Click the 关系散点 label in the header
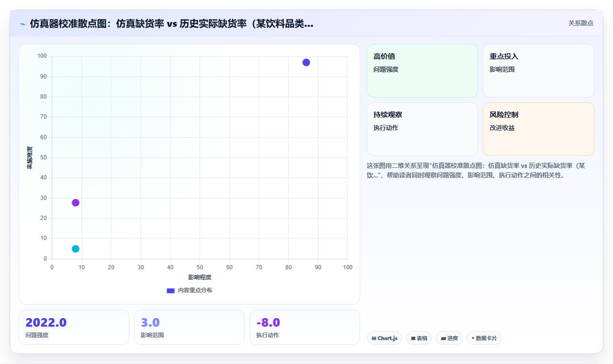 pos(581,23)
